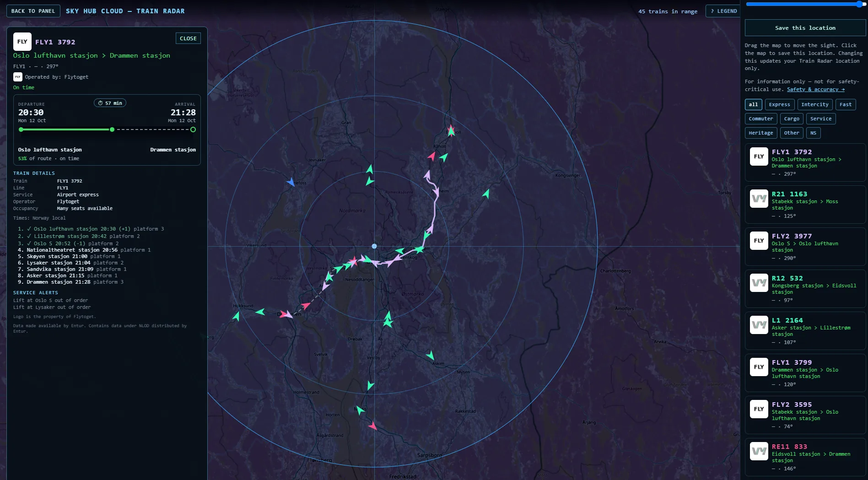Screen dimensions: 868x480
Task: Click the green train arrow near Hokksund
Action: (237, 316)
